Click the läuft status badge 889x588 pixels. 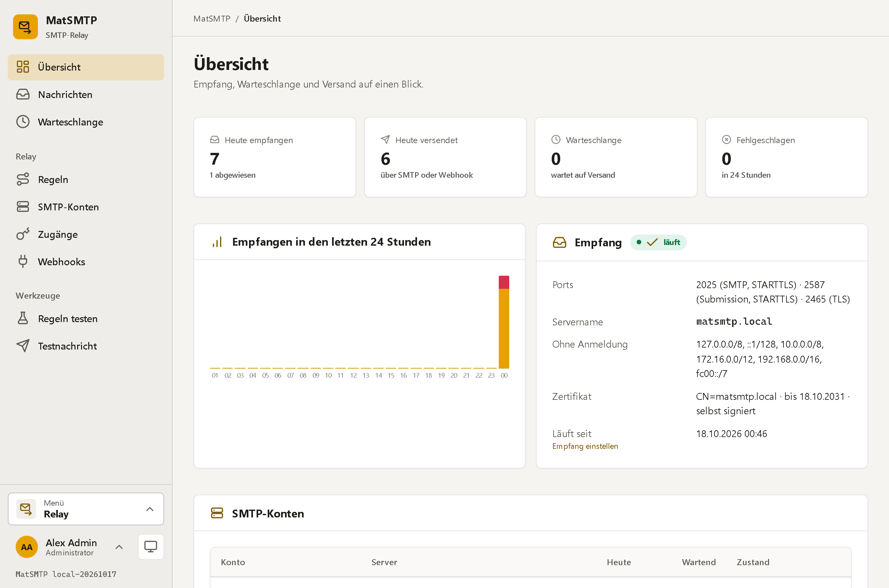pyautogui.click(x=658, y=242)
